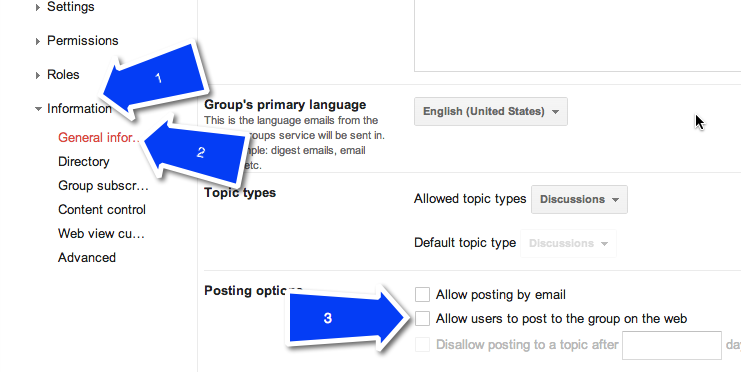
Task: Select the Permissions menu label
Action: (83, 41)
